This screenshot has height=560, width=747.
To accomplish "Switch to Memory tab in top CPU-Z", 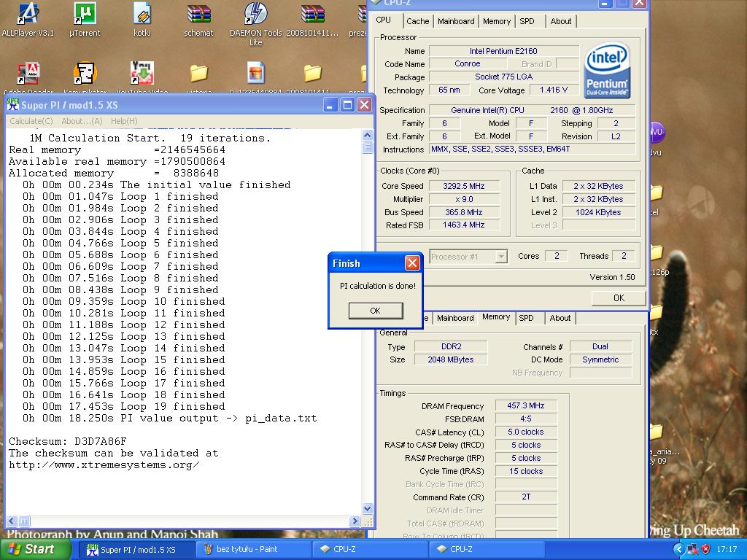I will [x=496, y=21].
